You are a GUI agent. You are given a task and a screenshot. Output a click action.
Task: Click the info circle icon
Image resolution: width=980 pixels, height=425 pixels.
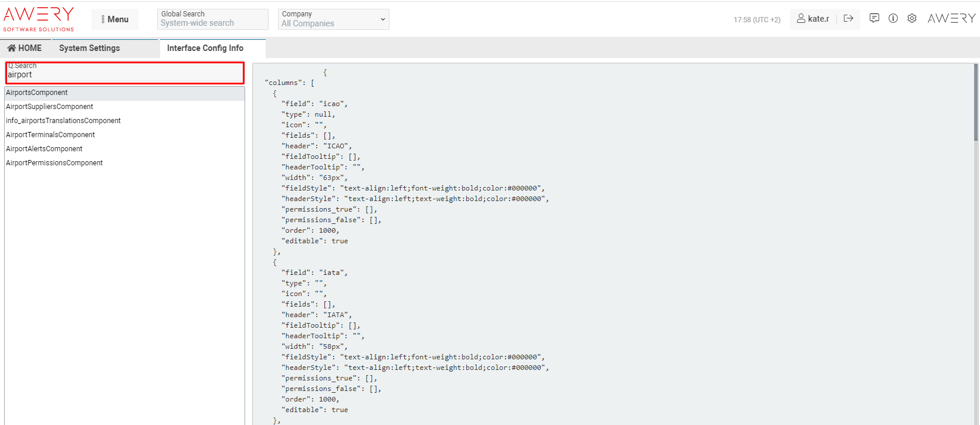pyautogui.click(x=893, y=19)
